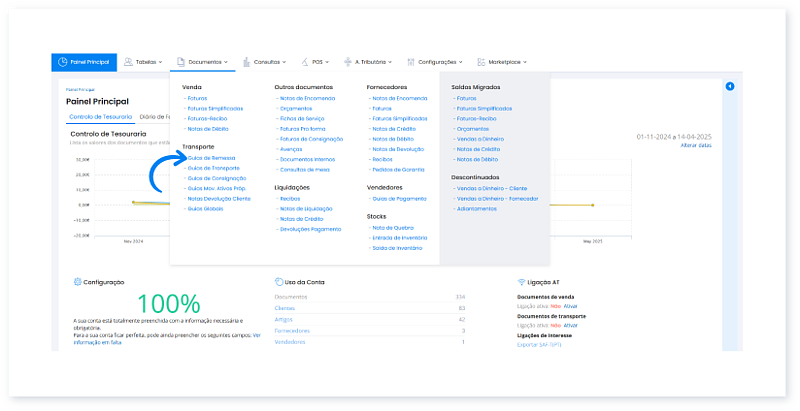Click the Alterar datas link
Viewport: 800px width, 411px height.
696,146
